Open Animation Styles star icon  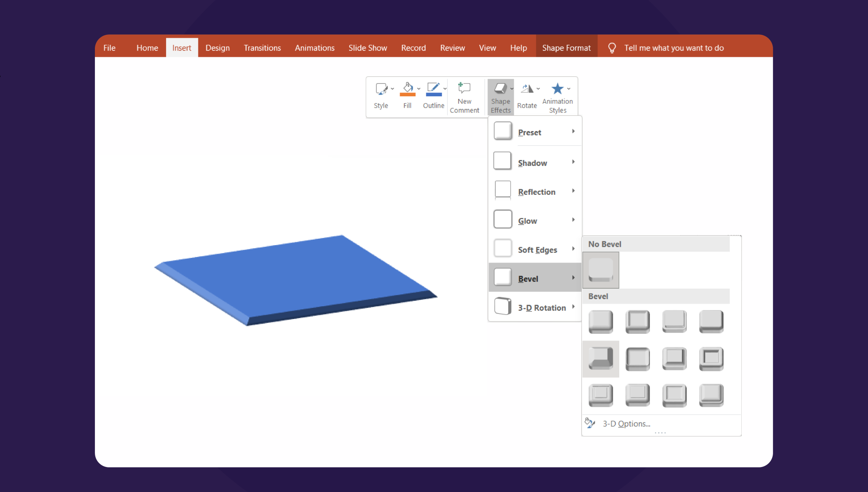tap(557, 88)
